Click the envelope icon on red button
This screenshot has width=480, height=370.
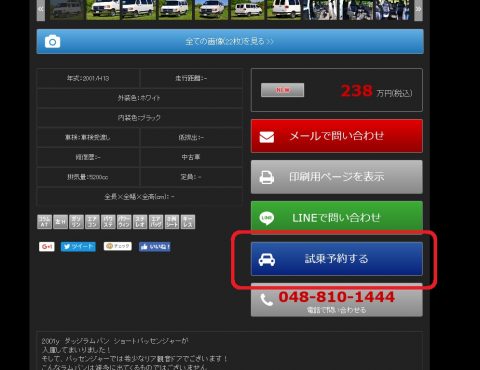[267, 137]
